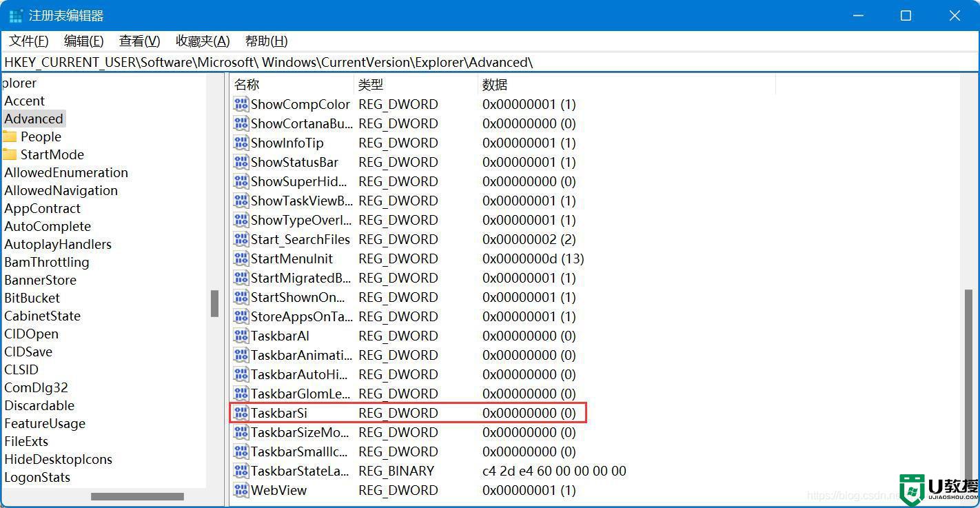Click the TaskbarAutoHi... value icon

point(241,374)
